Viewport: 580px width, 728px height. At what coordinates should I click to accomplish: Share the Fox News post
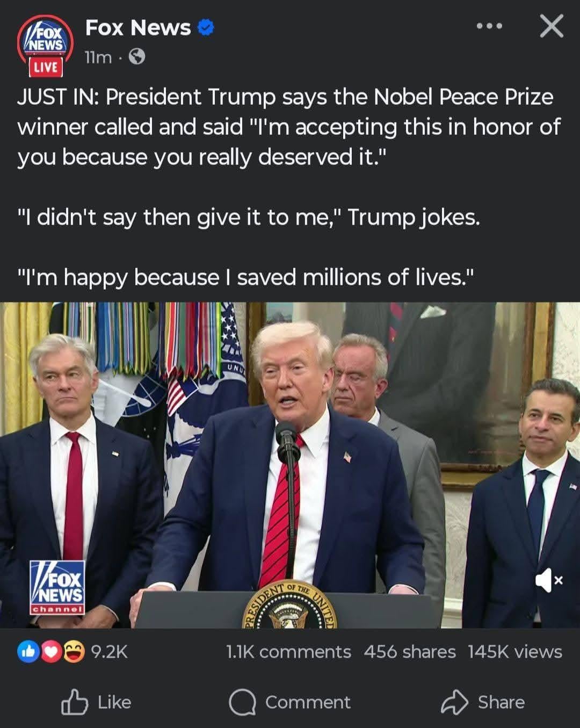483,702
